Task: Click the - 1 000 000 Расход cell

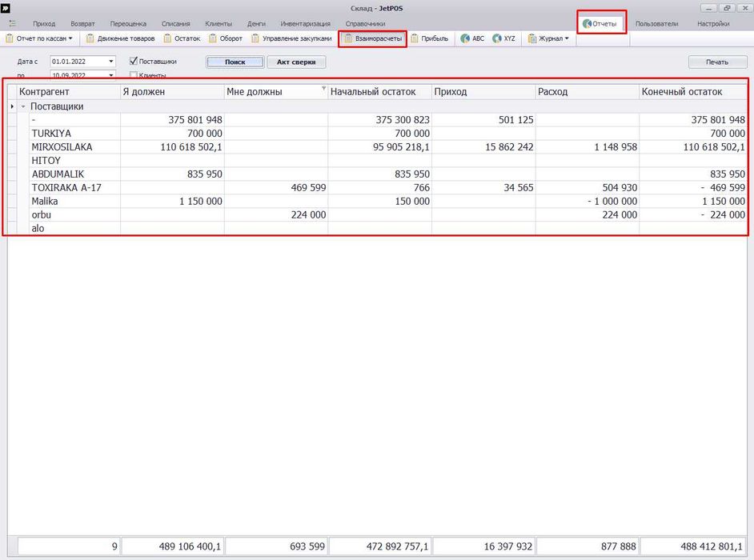Action: (588, 201)
